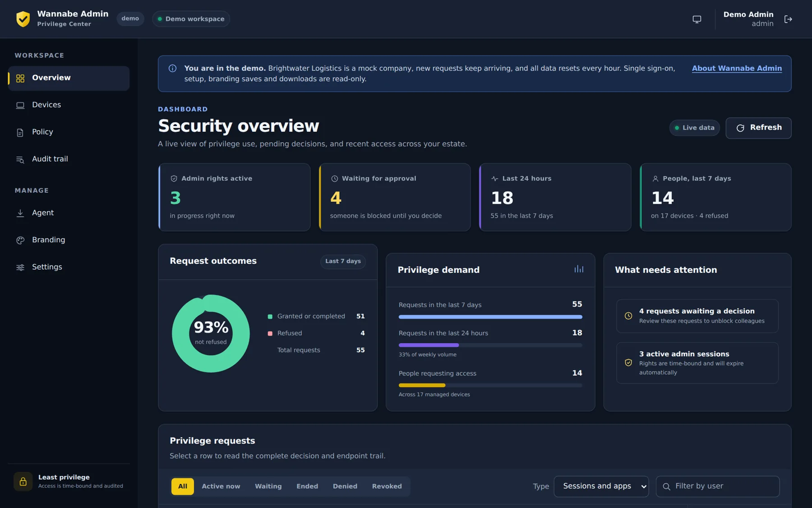Click the sign out icon

(x=788, y=19)
